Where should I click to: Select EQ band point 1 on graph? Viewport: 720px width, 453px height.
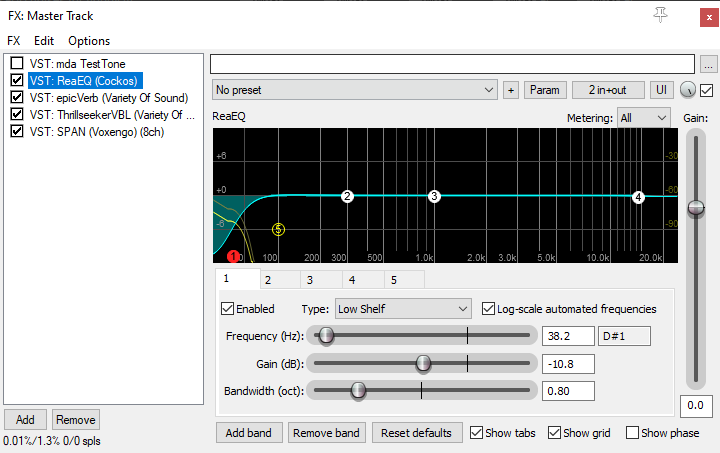tap(233, 257)
